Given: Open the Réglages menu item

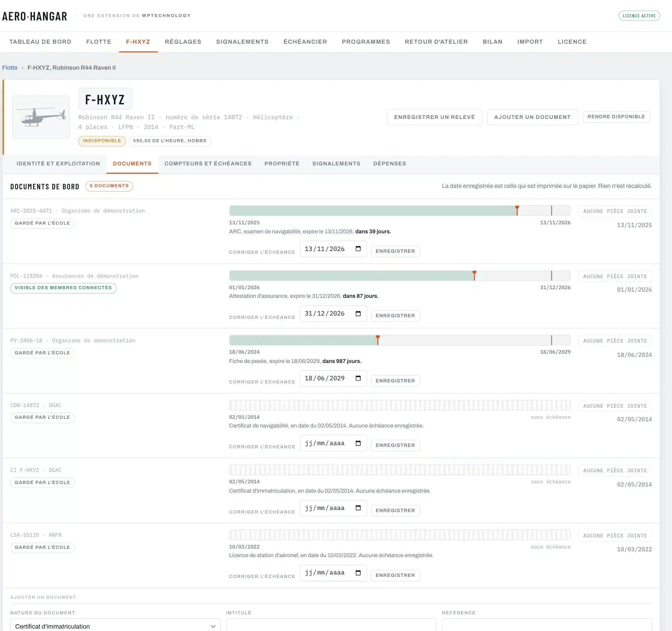Looking at the screenshot, I should pyautogui.click(x=183, y=42).
